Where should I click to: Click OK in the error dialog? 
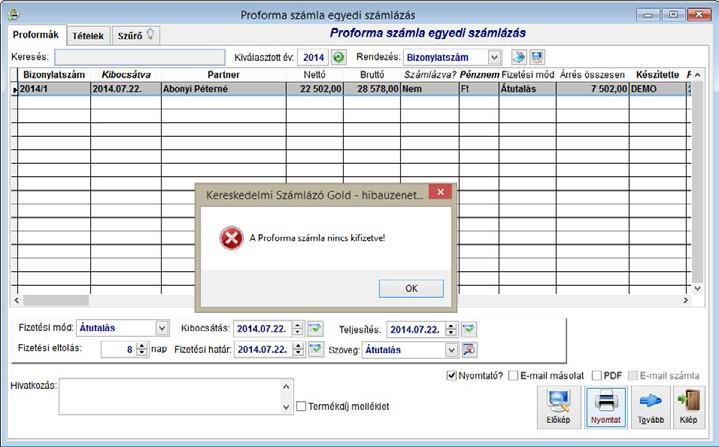coord(411,288)
